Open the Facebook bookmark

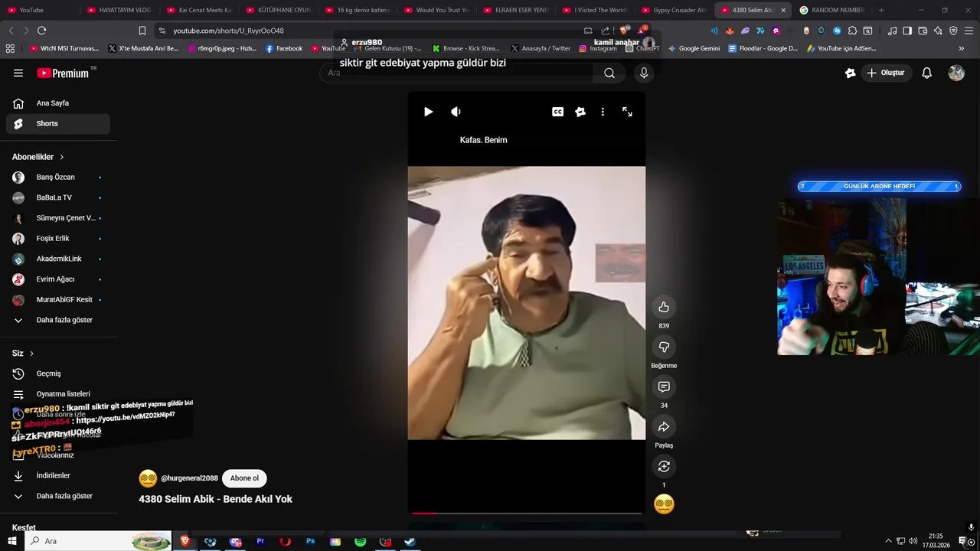[x=283, y=48]
